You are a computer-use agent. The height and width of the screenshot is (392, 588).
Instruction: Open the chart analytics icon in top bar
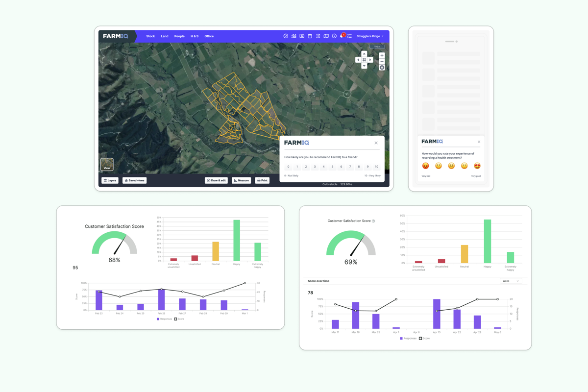[294, 36]
